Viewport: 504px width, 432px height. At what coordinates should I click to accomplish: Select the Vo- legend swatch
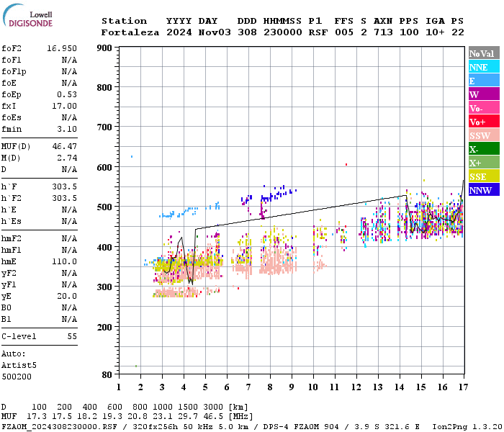pos(484,108)
